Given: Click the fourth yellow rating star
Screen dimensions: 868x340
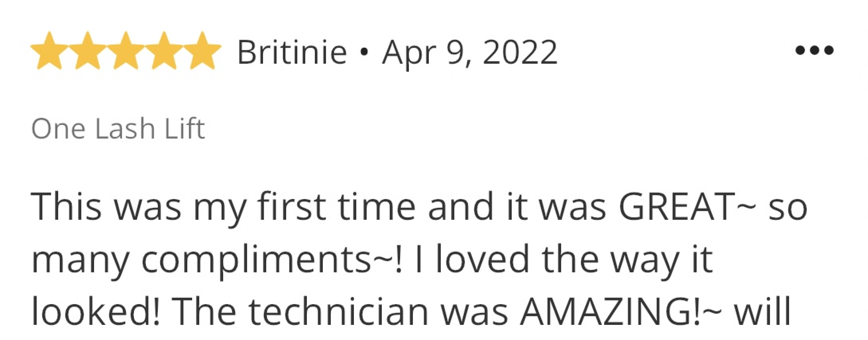Looking at the screenshot, I should pos(164,51).
